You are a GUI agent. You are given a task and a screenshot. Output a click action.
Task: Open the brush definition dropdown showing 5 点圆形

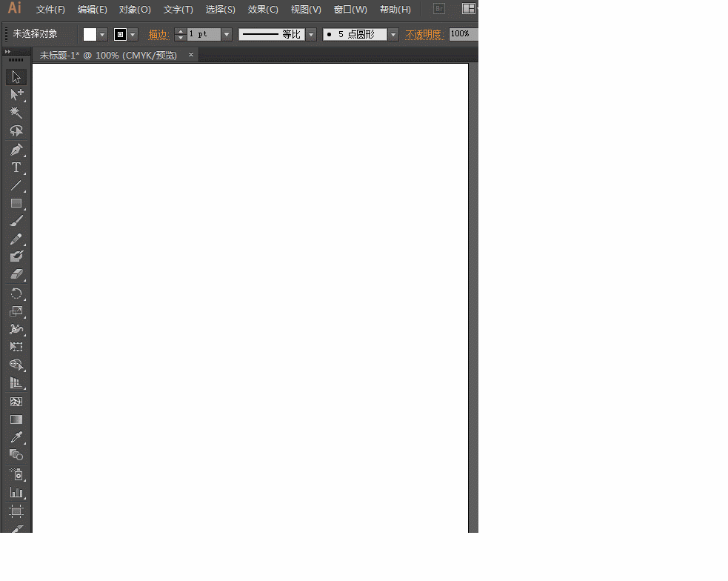[x=393, y=34]
